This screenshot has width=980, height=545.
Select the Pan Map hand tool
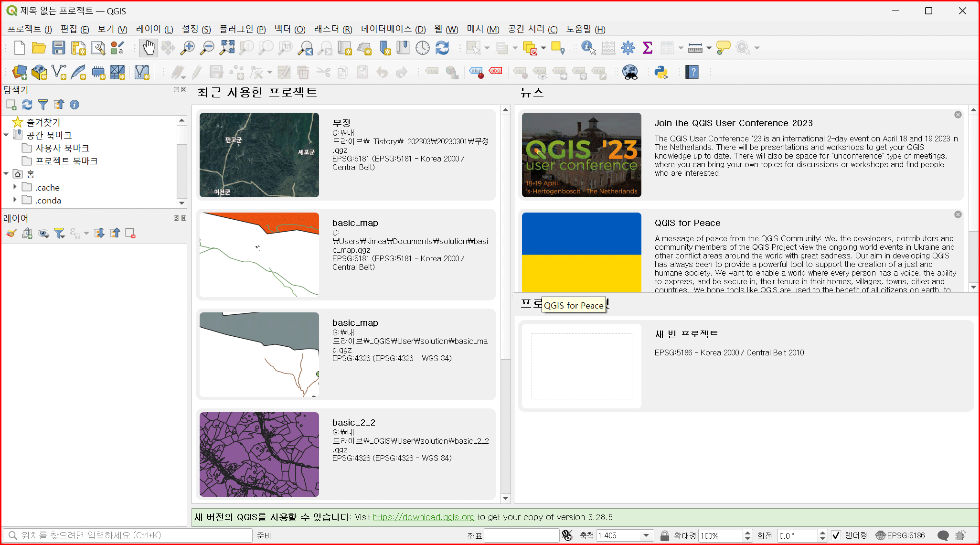149,48
